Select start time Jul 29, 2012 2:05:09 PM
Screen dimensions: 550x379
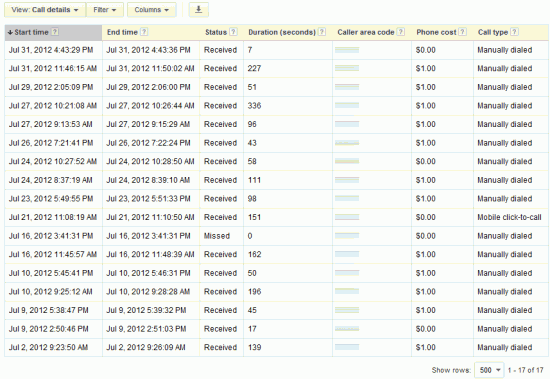coord(51,87)
